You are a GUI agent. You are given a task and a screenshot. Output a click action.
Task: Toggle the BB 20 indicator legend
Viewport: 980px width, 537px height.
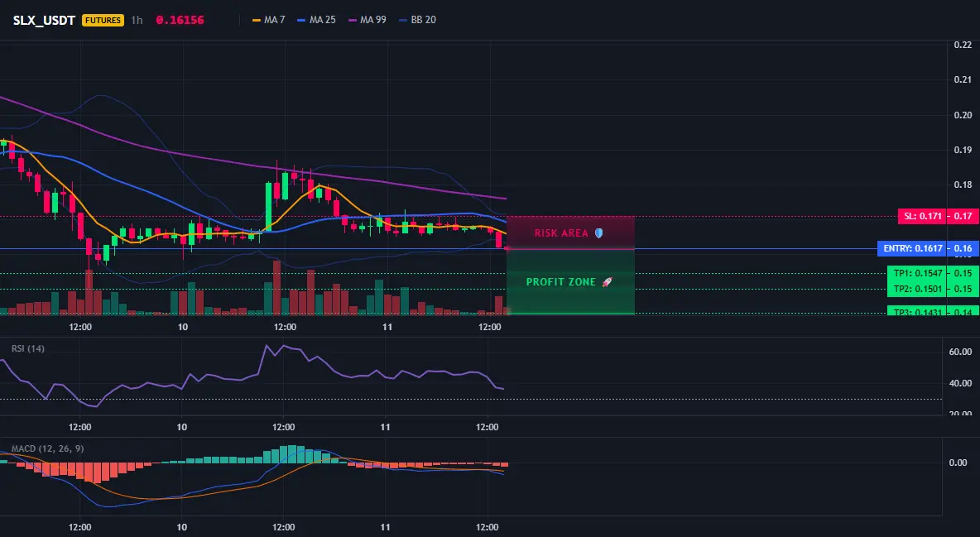coord(417,20)
